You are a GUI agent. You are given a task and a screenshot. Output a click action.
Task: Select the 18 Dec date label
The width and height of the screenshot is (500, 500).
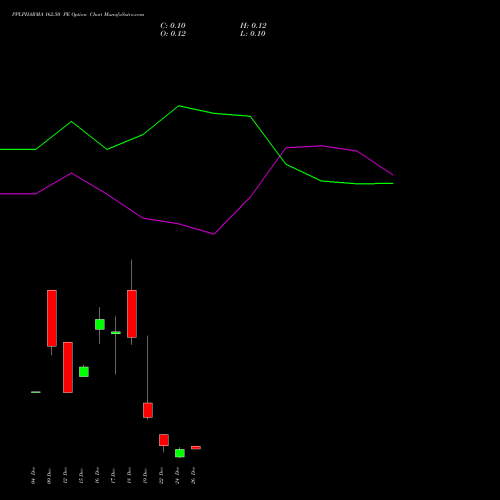tap(129, 476)
